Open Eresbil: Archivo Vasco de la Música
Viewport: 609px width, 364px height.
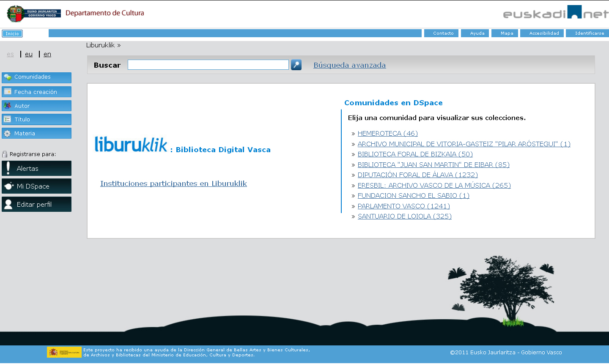(x=434, y=186)
